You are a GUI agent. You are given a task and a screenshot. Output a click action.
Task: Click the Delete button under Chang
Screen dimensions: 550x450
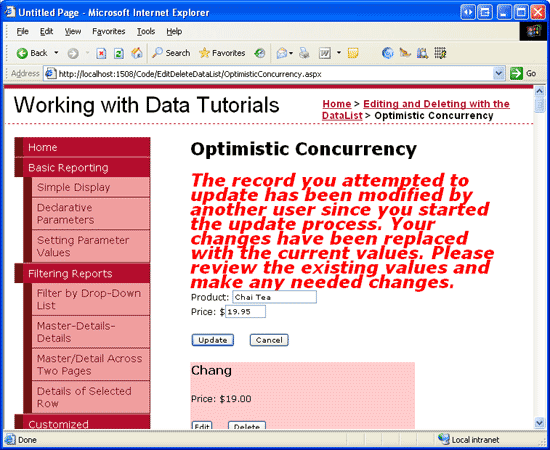(247, 425)
